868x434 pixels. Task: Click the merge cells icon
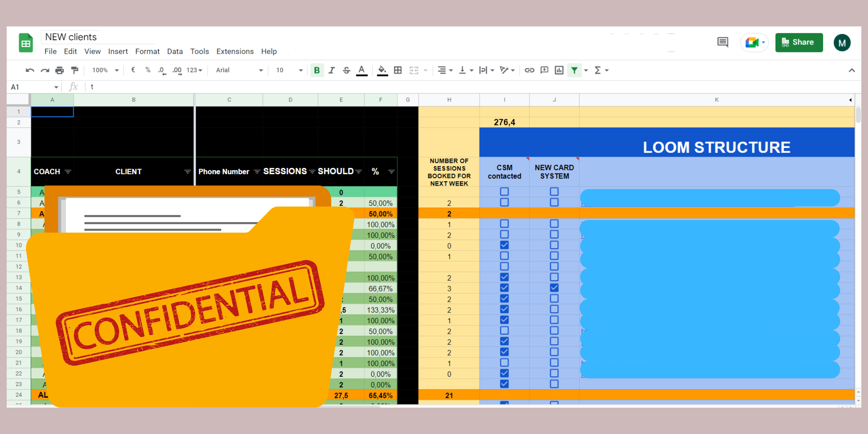pos(414,70)
